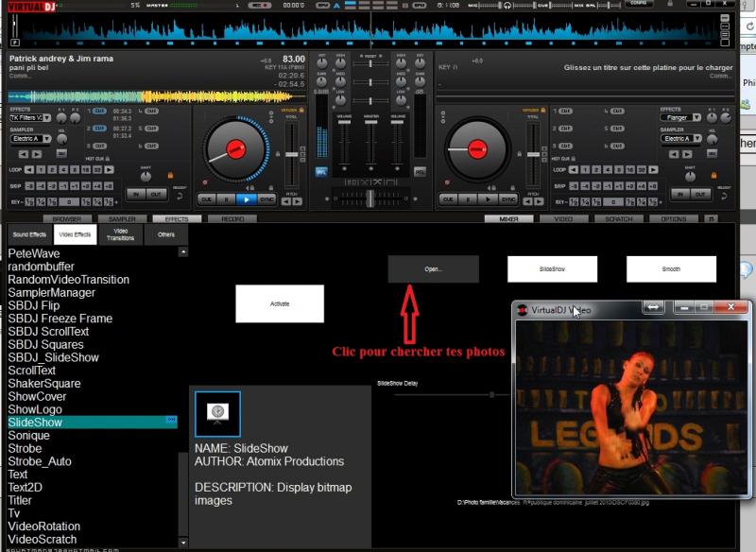The image size is (756, 552).
Task: Click Open... to browse photos
Action: pos(434,269)
